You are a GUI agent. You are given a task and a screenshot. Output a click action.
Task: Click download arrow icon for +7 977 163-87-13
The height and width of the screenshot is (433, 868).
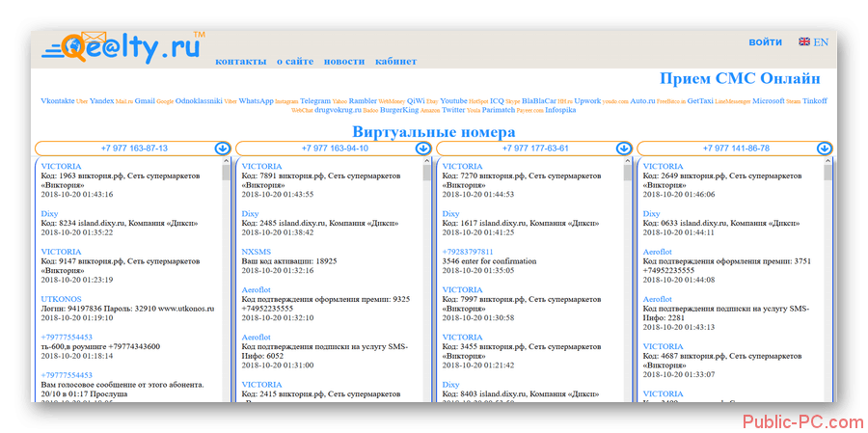[222, 149]
